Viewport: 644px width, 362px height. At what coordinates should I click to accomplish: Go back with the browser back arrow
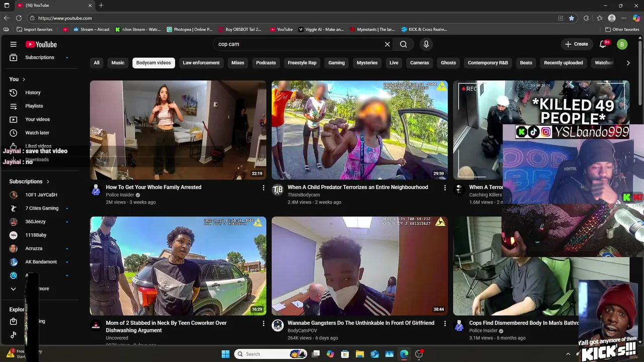click(7, 18)
